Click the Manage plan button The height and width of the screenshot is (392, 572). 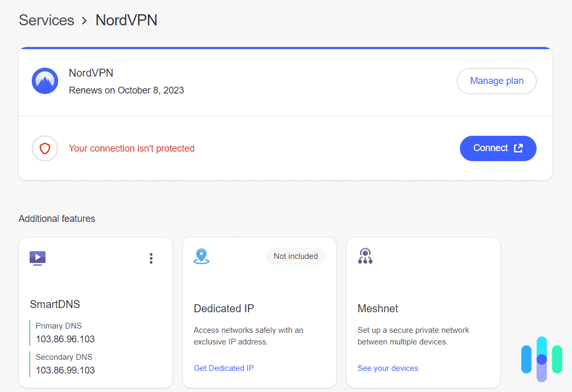coord(496,81)
